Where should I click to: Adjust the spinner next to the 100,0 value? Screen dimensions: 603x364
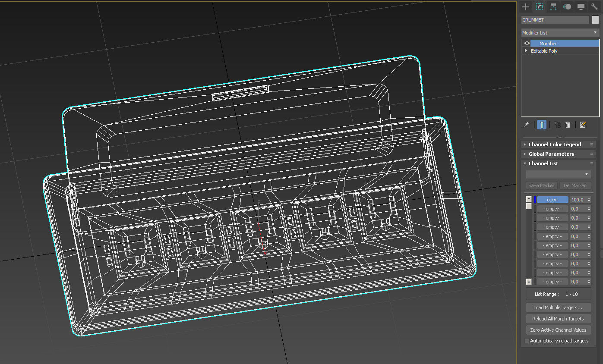(589, 200)
